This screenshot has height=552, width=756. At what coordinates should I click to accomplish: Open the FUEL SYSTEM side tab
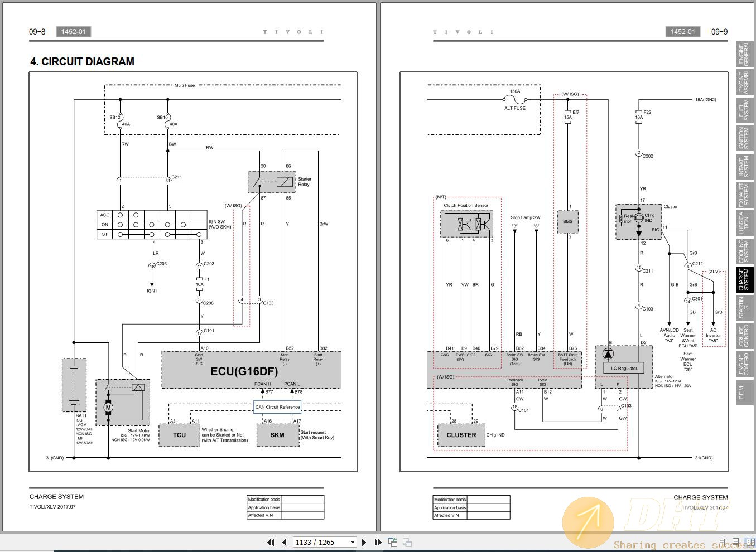[x=744, y=110]
